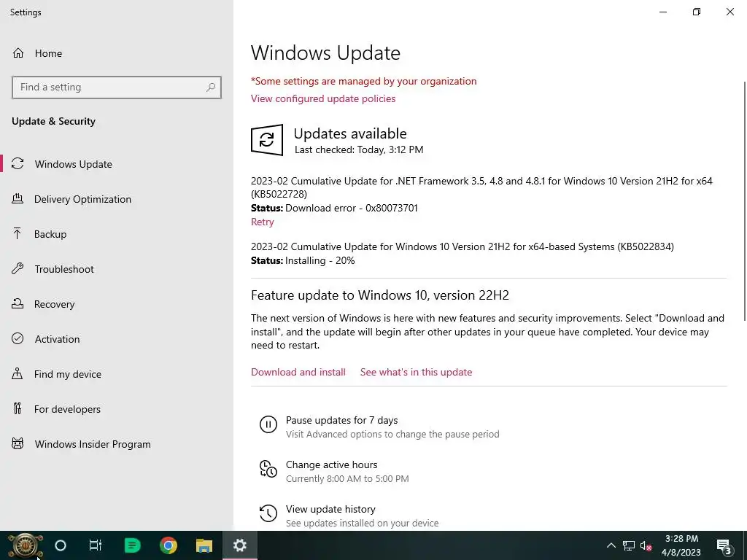This screenshot has width=747, height=560.
Task: Launch Google Chrome from the taskbar
Action: click(x=169, y=545)
